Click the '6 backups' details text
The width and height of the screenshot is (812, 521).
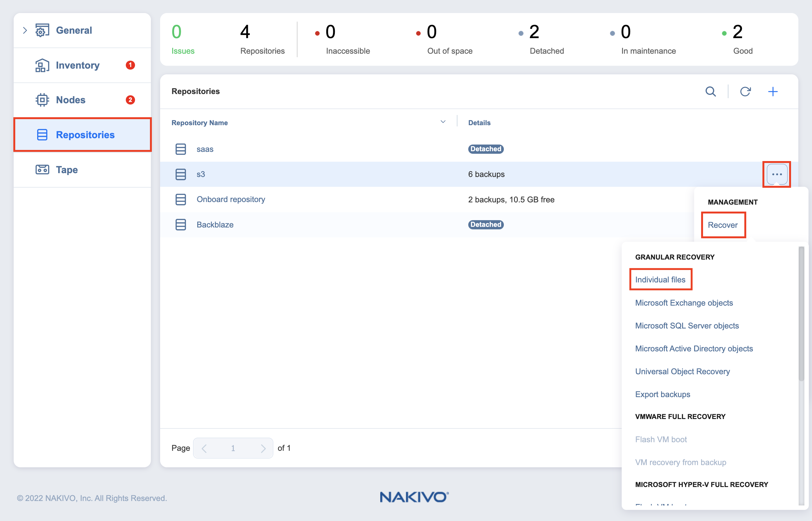click(x=486, y=174)
